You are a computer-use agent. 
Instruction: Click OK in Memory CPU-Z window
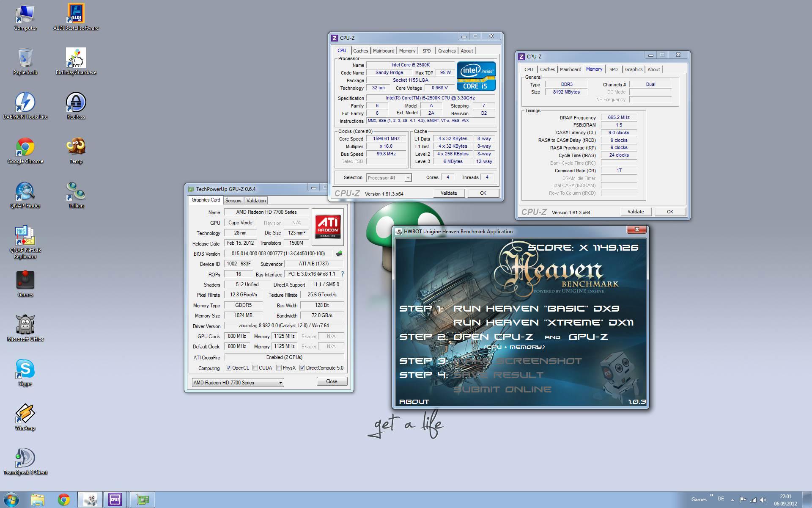click(670, 212)
